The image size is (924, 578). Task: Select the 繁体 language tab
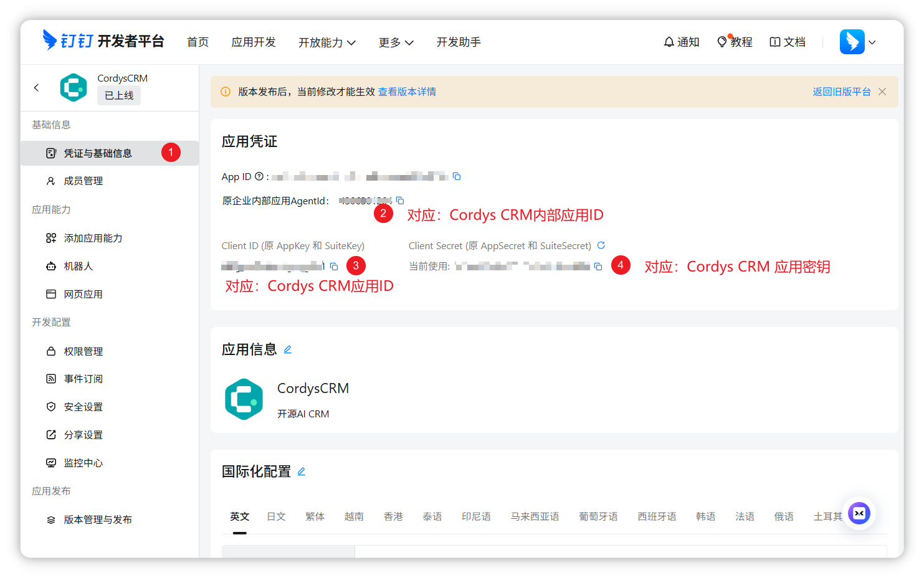tap(315, 516)
